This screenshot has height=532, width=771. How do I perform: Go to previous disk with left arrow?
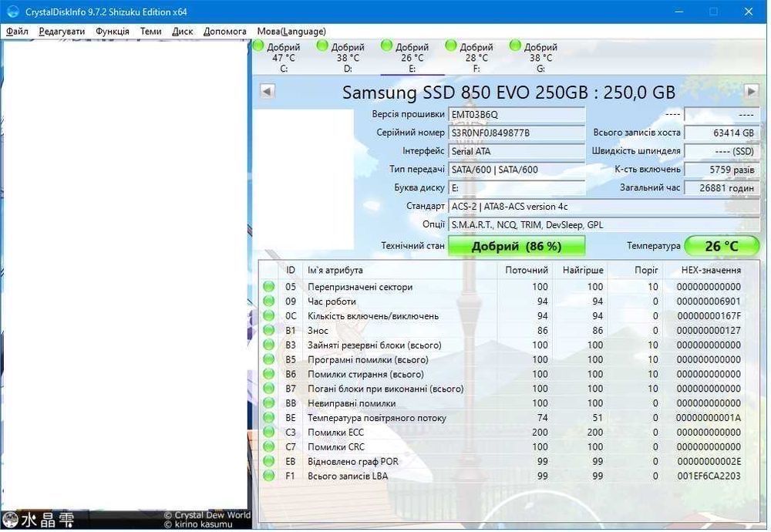(x=267, y=91)
